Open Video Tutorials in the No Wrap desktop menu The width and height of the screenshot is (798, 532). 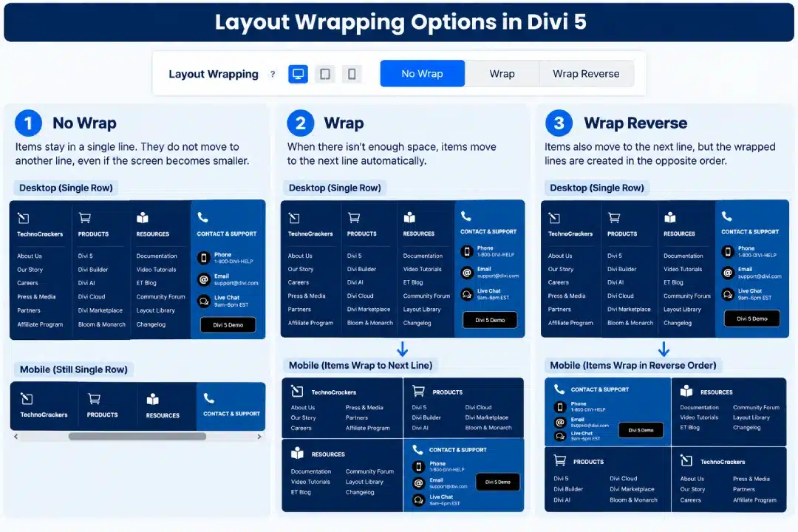pyautogui.click(x=156, y=269)
